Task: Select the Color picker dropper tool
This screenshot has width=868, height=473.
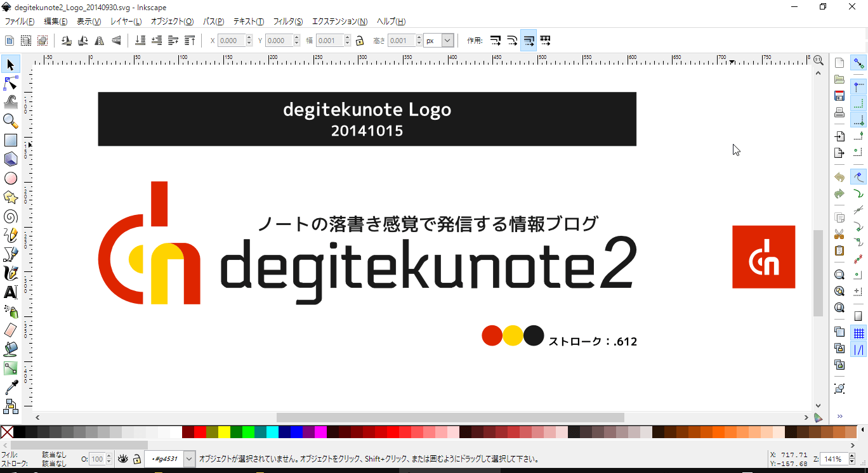Action: (x=11, y=387)
